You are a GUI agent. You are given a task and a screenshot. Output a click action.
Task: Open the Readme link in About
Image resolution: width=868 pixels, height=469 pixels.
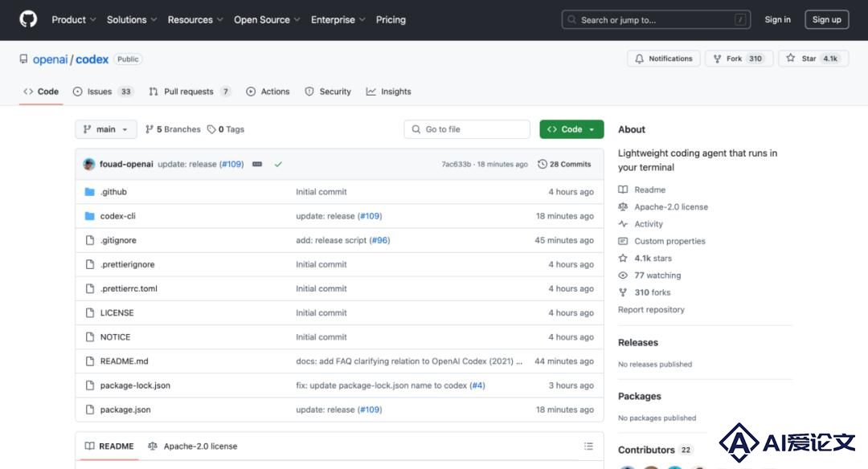pyautogui.click(x=641, y=190)
